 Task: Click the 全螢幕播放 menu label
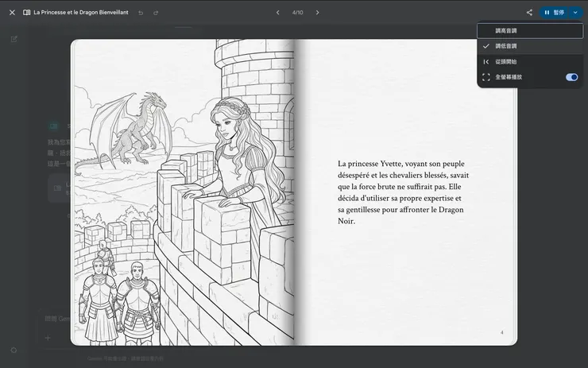509,77
